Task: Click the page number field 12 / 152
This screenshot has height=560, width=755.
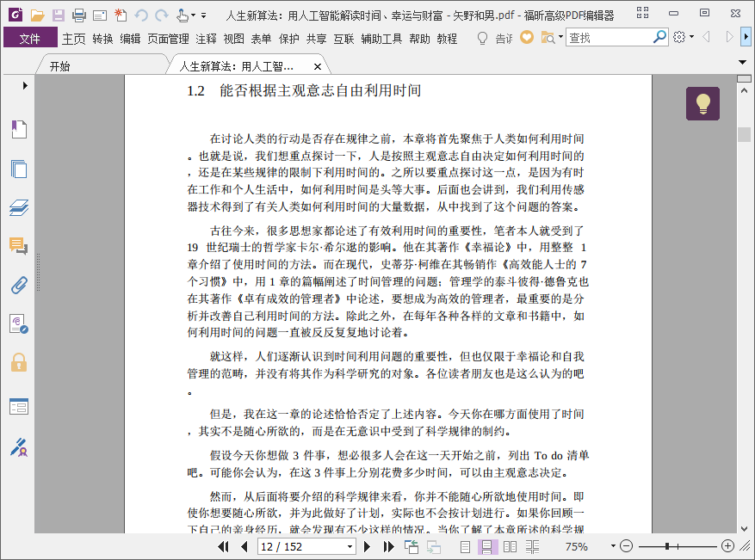Action: (302, 546)
